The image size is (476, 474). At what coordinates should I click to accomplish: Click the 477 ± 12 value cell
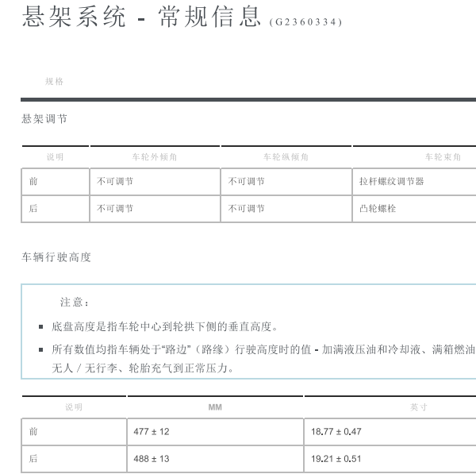[x=152, y=431]
